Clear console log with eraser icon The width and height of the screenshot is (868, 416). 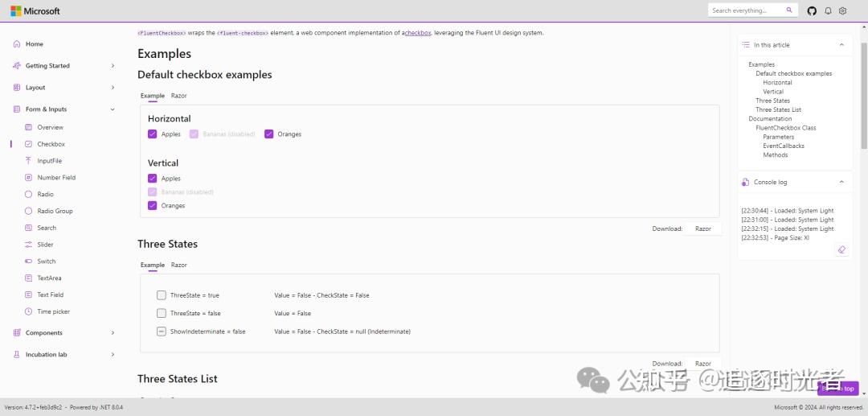pos(841,250)
